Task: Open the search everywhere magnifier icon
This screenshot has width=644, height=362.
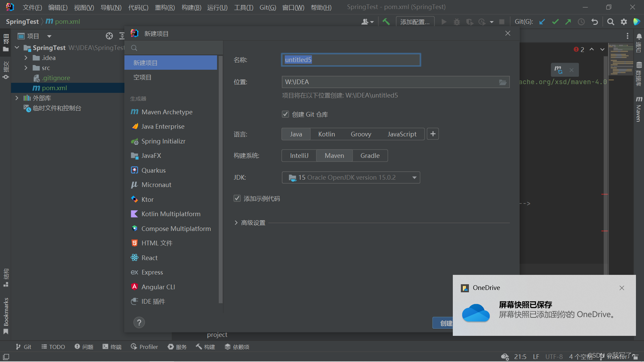Action: 611,22
